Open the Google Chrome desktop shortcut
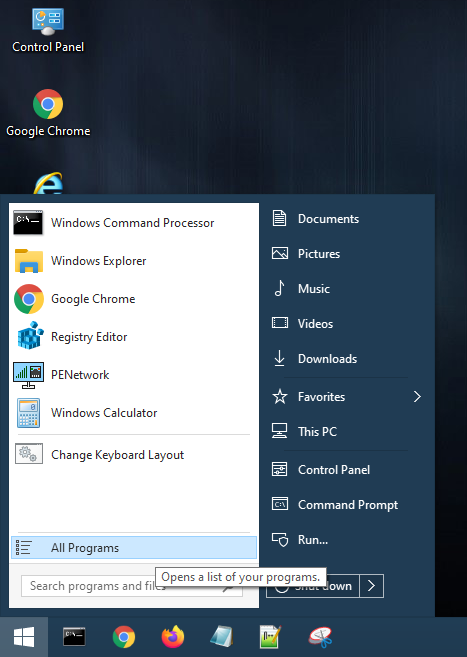Screen dimensions: 467x657 tap(48, 113)
